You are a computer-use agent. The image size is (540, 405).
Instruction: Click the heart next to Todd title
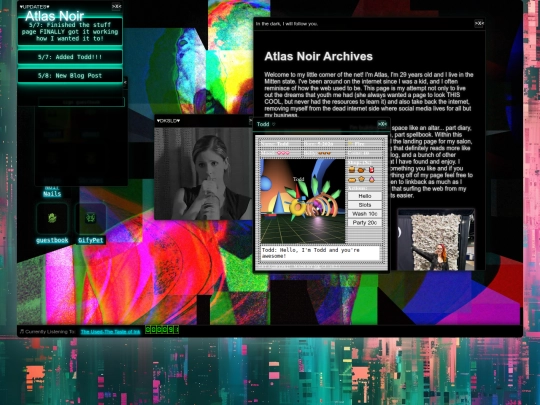click(x=274, y=124)
